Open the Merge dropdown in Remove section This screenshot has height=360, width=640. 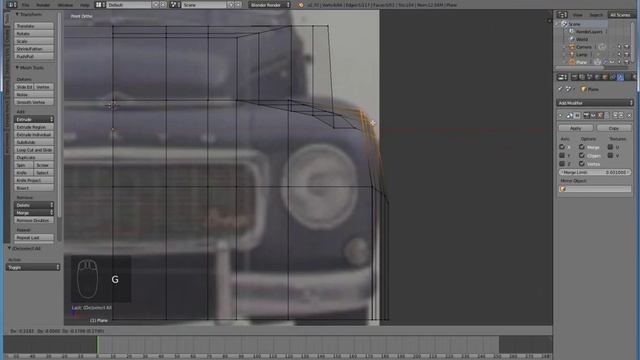[34, 213]
